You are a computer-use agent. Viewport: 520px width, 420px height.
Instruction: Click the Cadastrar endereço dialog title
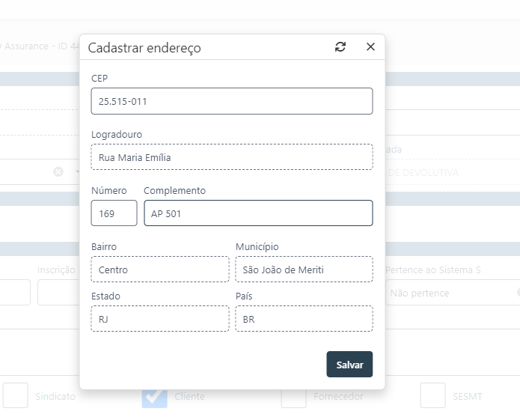tap(144, 48)
